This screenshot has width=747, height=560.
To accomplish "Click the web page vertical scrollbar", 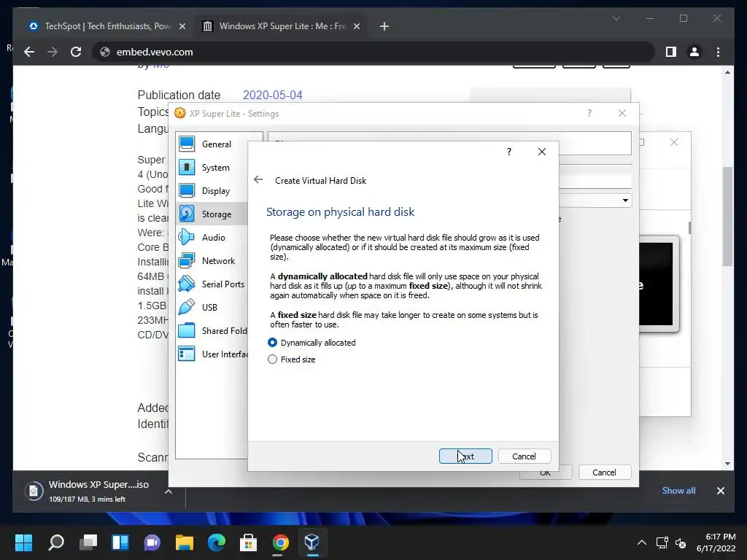I will tap(727, 217).
